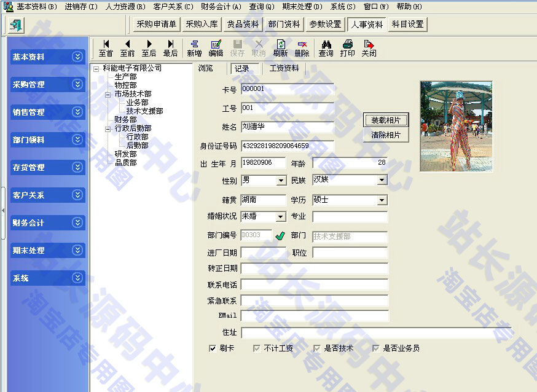Screen dimensions: 537x392
Task: Click into the 姓名 name field
Action: [x=288, y=127]
